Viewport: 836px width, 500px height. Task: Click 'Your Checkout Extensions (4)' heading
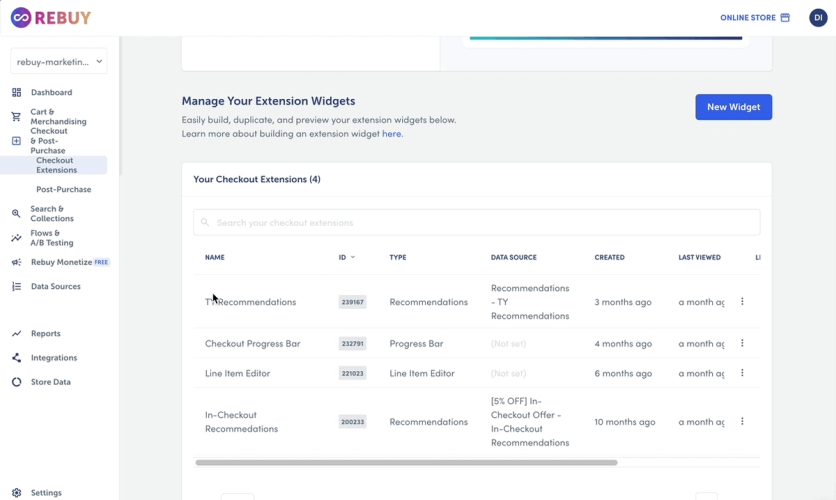coord(256,179)
